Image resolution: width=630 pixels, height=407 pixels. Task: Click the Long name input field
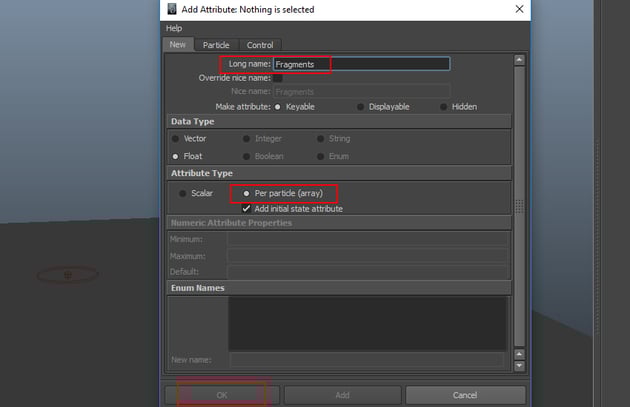coord(362,64)
